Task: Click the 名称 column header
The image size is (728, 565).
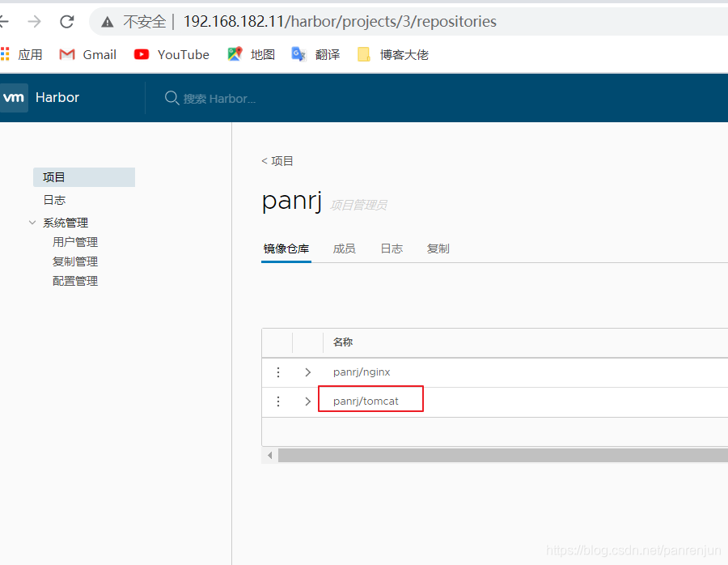Action: 343,342
